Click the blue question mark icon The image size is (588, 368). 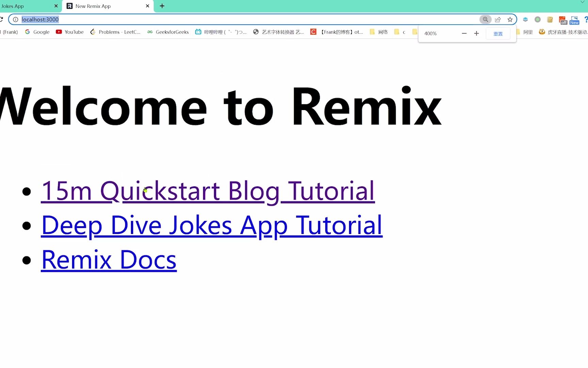tap(586, 19)
